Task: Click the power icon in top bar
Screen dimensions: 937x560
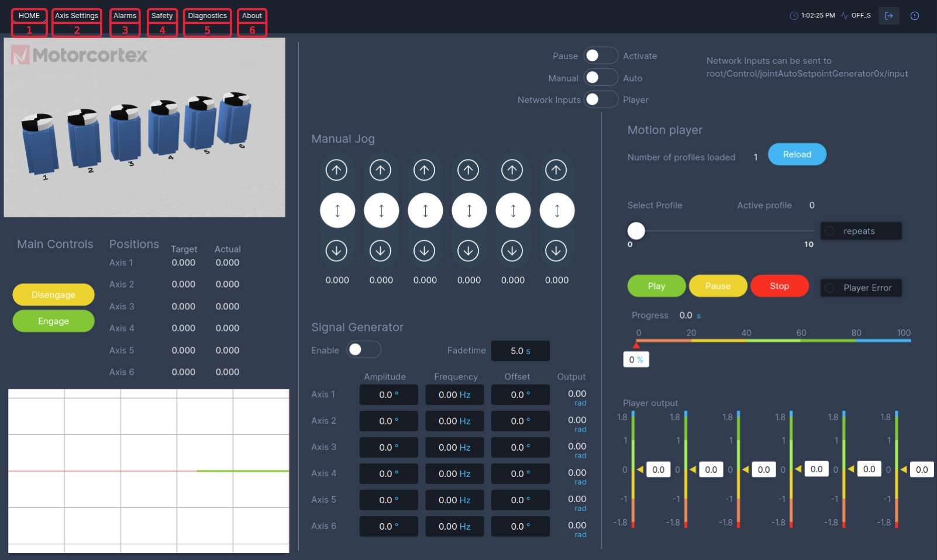Action: point(915,16)
